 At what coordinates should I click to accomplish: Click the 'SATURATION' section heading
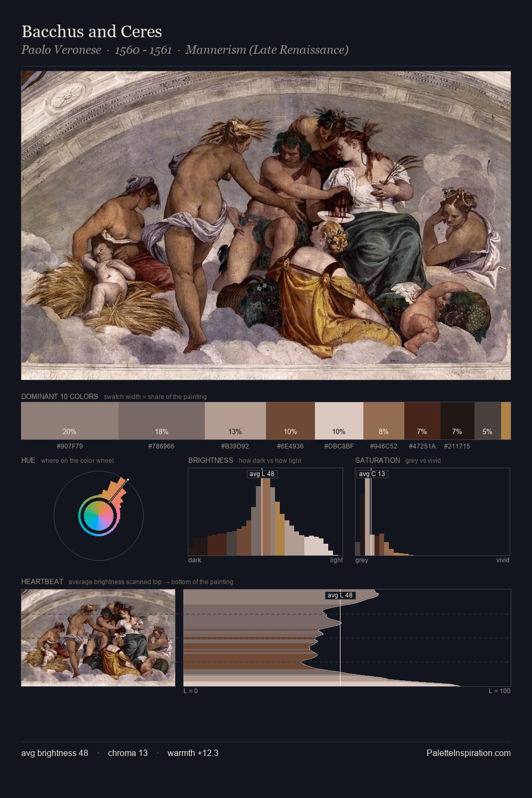pos(378,460)
